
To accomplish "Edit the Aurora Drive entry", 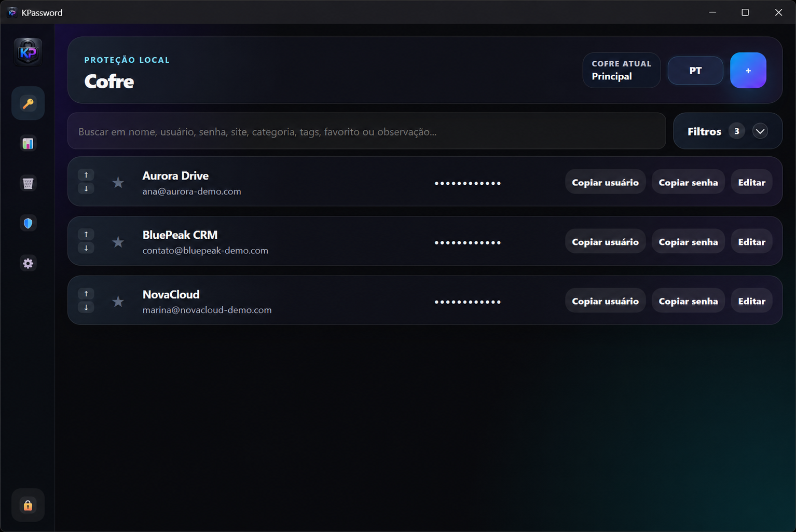I will coord(751,182).
